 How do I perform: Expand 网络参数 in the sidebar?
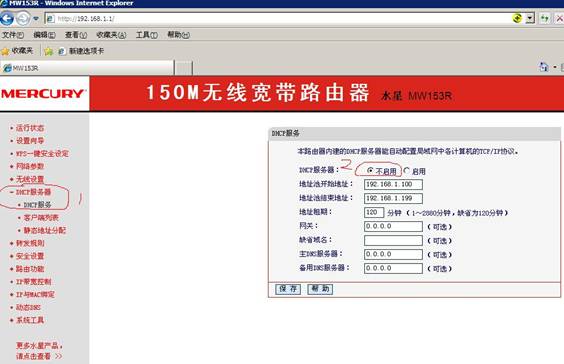(x=30, y=166)
